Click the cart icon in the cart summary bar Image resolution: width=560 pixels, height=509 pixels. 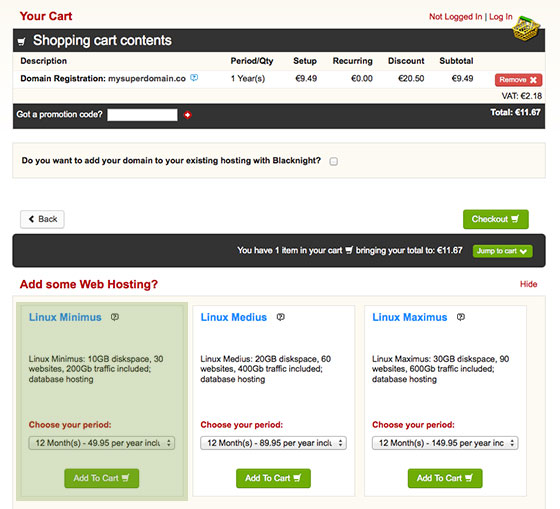pyautogui.click(x=349, y=250)
